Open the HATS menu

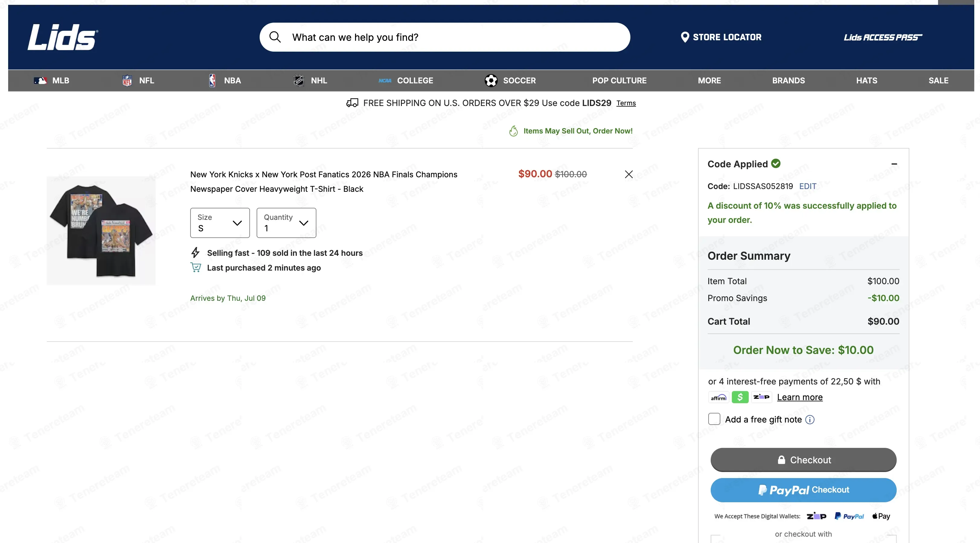pos(866,80)
